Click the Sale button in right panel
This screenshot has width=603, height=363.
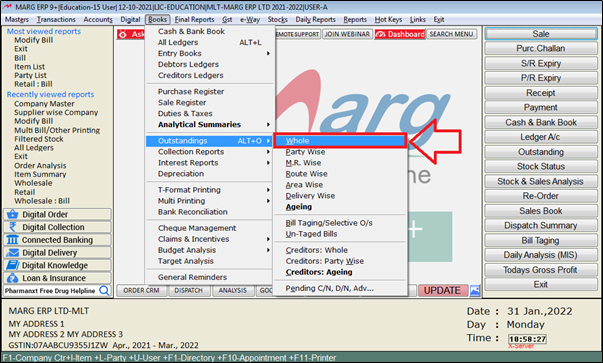point(541,34)
